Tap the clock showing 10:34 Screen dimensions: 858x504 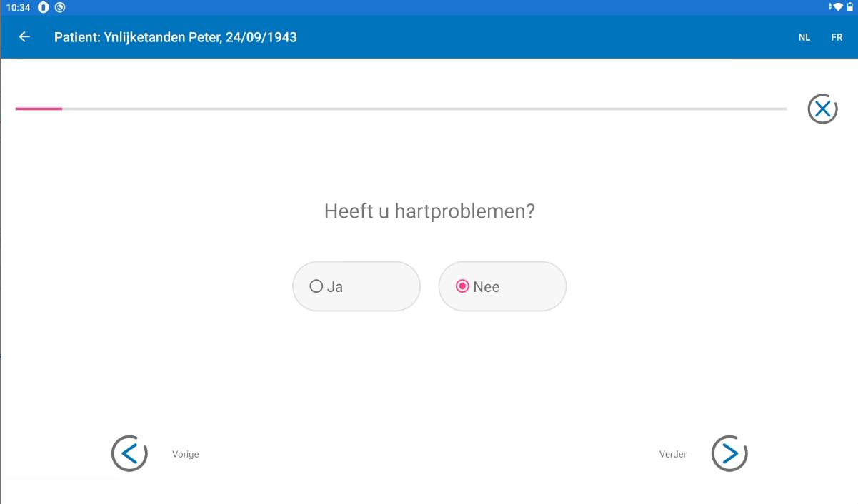tap(18, 7)
